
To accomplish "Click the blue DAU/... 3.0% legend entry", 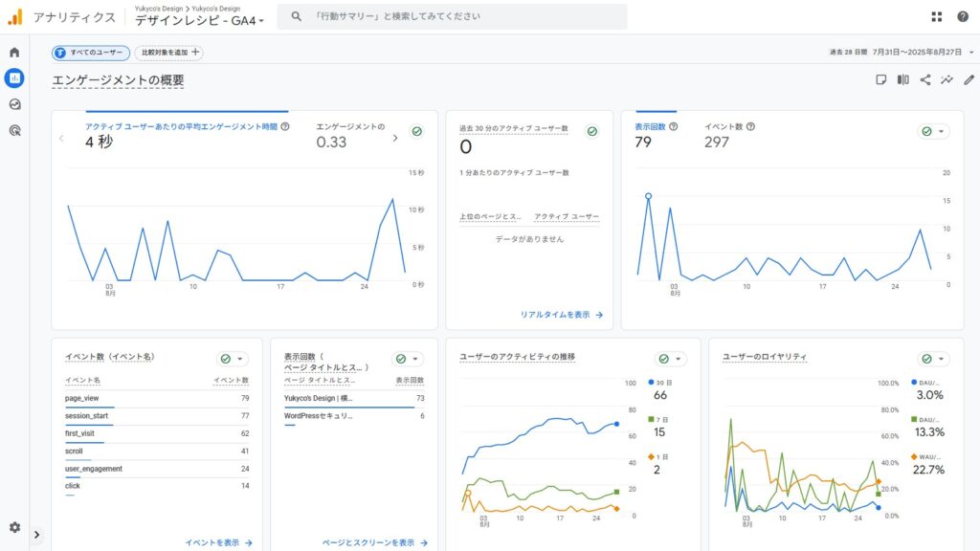I will (x=927, y=390).
